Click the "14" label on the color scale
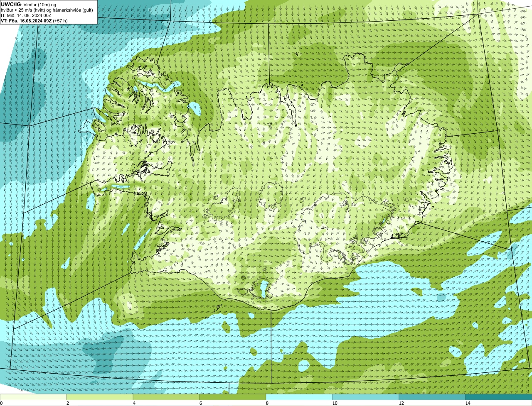 coord(468,403)
